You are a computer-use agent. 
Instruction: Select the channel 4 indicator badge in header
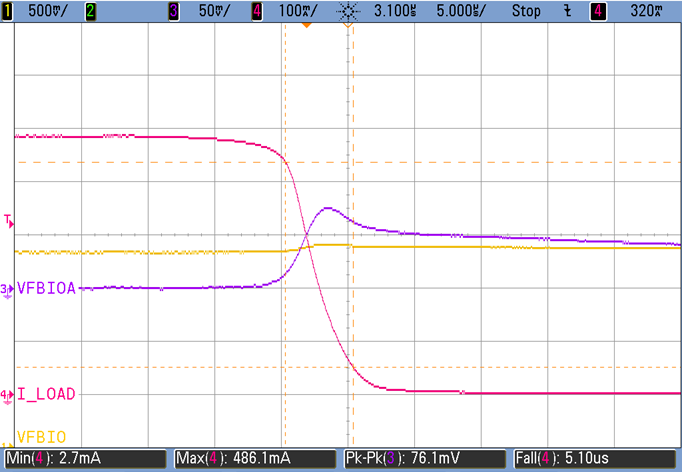[257, 11]
